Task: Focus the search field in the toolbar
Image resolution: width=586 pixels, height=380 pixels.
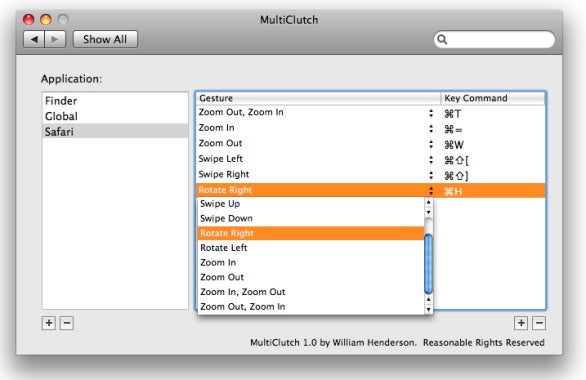Action: [494, 39]
